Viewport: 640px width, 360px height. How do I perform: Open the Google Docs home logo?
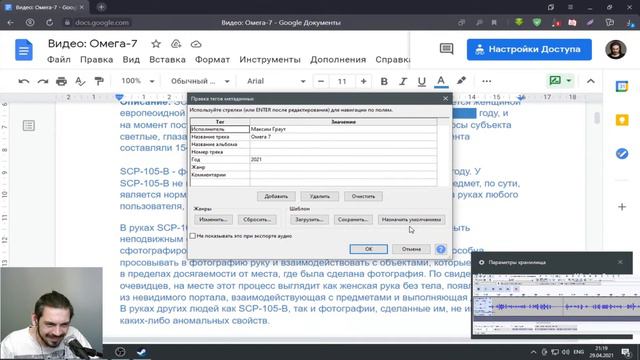pyautogui.click(x=24, y=50)
